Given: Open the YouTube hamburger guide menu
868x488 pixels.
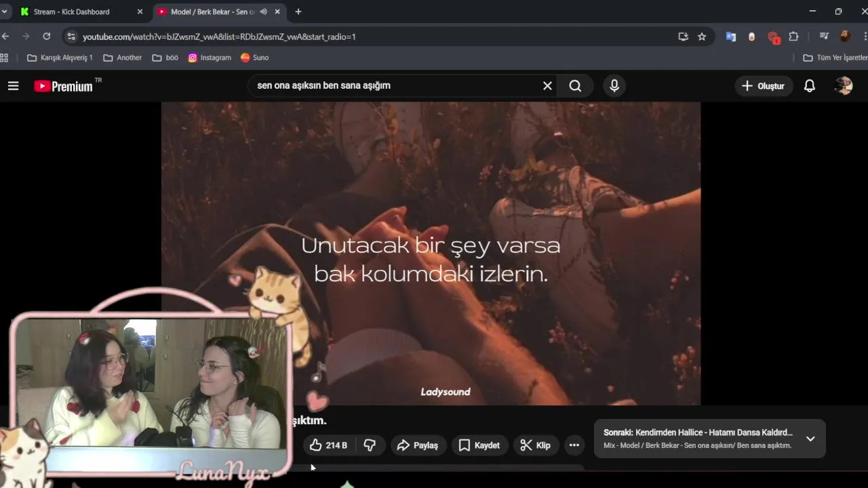Looking at the screenshot, I should [14, 86].
